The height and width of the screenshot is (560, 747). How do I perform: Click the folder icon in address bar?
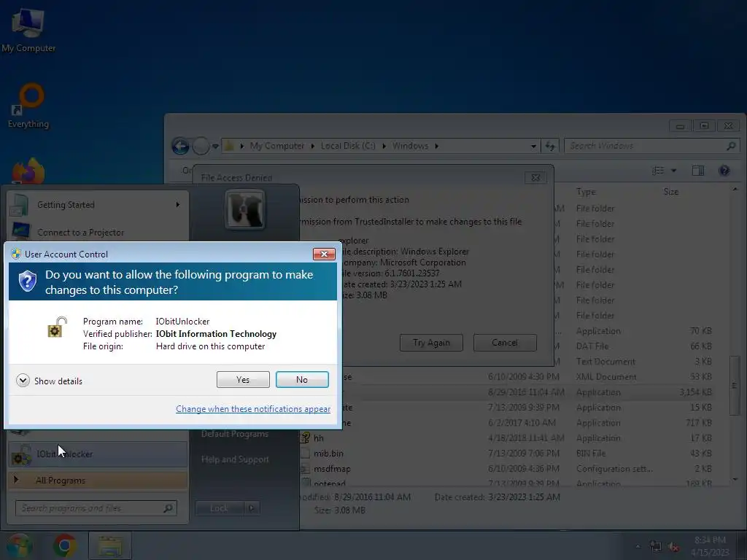point(229,146)
